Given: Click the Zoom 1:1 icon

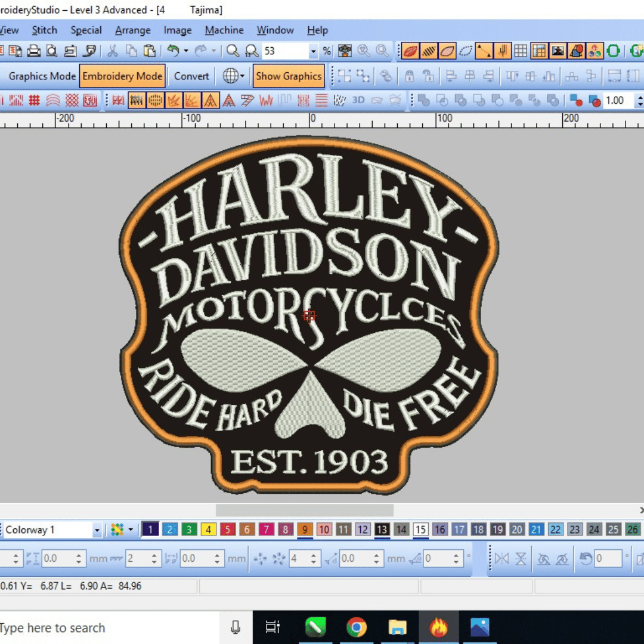Looking at the screenshot, I should click(252, 51).
